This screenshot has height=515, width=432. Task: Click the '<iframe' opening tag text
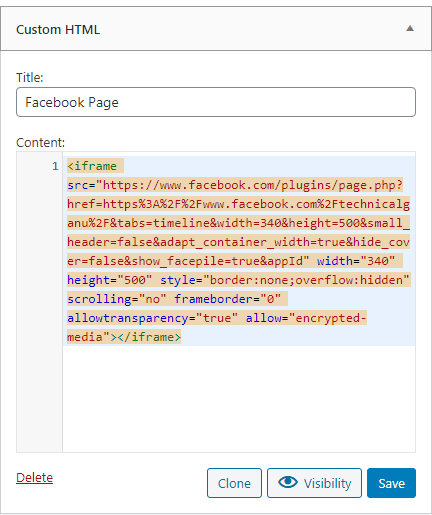(x=92, y=166)
